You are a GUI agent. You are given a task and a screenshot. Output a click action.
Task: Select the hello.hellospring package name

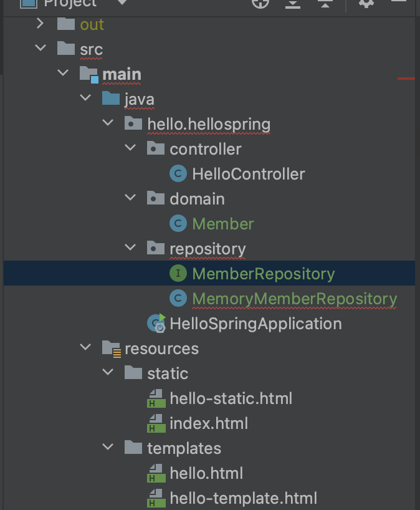pos(209,125)
